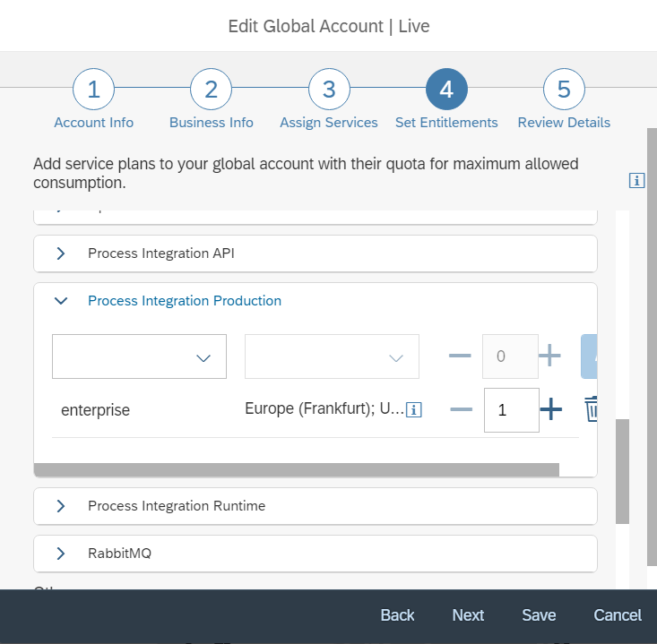
Task: Jump to step 5 Review Details
Action: (x=564, y=90)
